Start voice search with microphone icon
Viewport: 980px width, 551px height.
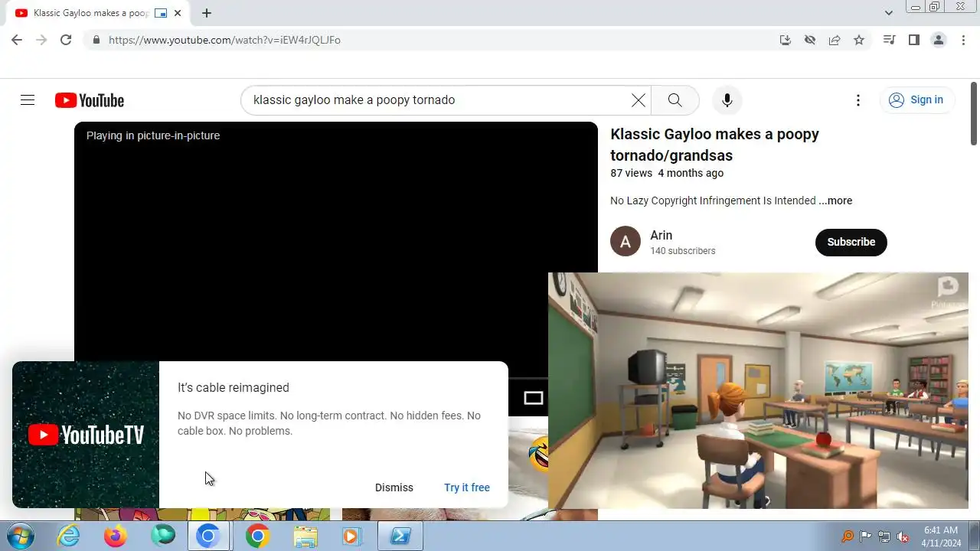click(x=727, y=100)
